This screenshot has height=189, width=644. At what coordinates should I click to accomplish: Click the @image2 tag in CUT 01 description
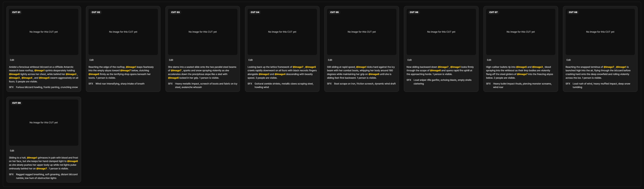(71, 74)
